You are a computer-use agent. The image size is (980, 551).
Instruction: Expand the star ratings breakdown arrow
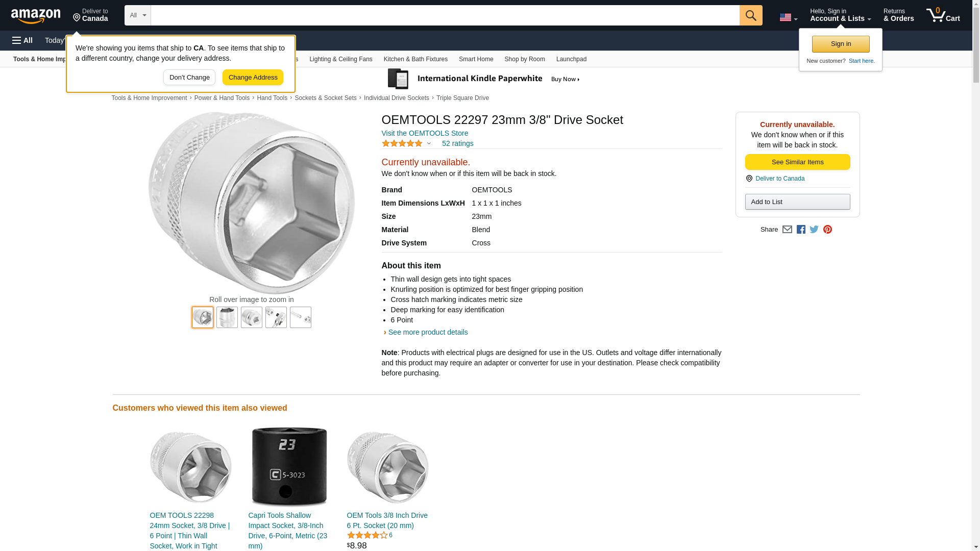[x=429, y=143]
